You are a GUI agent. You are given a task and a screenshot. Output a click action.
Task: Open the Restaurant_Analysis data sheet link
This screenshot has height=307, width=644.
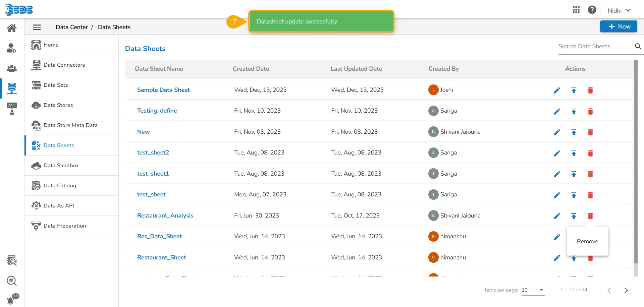coord(165,216)
